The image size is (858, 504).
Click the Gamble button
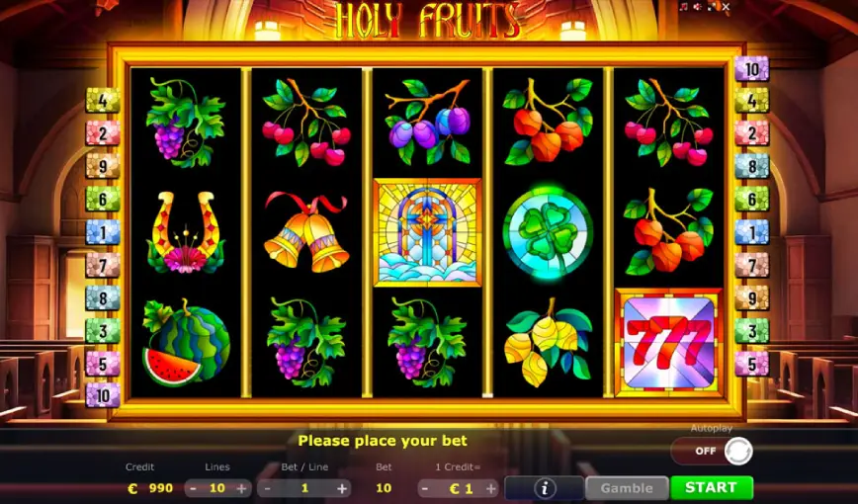click(627, 487)
